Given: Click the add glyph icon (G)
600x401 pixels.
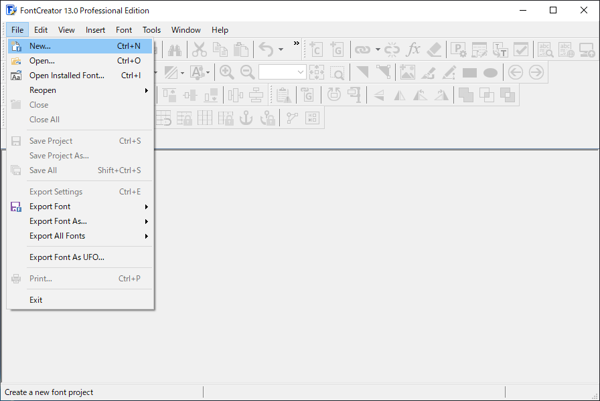Looking at the screenshot, I should (337, 50).
